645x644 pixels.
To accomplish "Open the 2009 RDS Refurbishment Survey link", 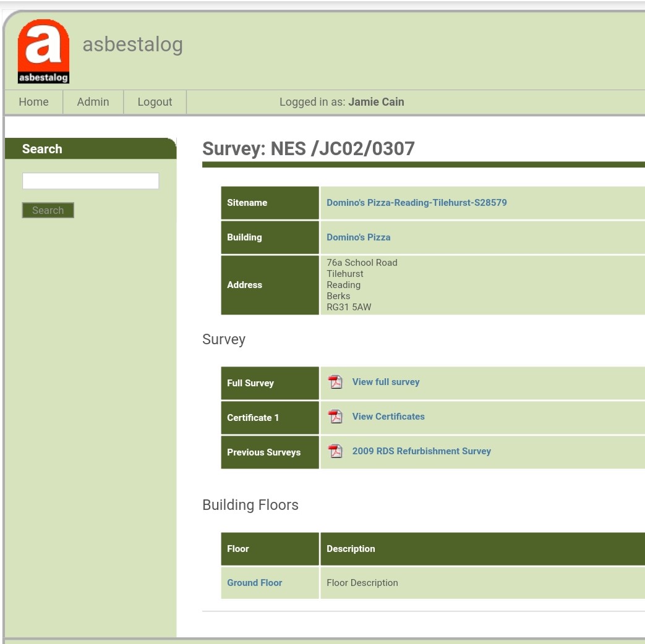I will point(421,451).
